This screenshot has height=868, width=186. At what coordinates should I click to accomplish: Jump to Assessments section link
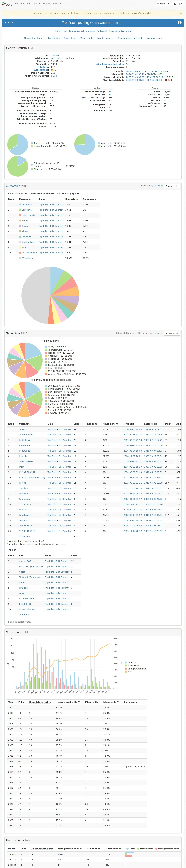[x=155, y=38]
